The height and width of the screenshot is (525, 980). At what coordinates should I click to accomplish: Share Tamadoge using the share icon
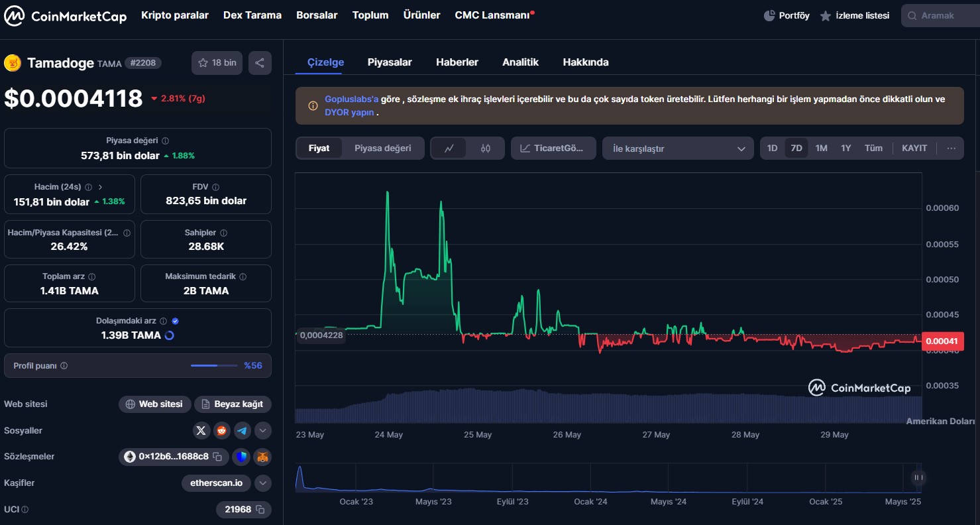[260, 63]
